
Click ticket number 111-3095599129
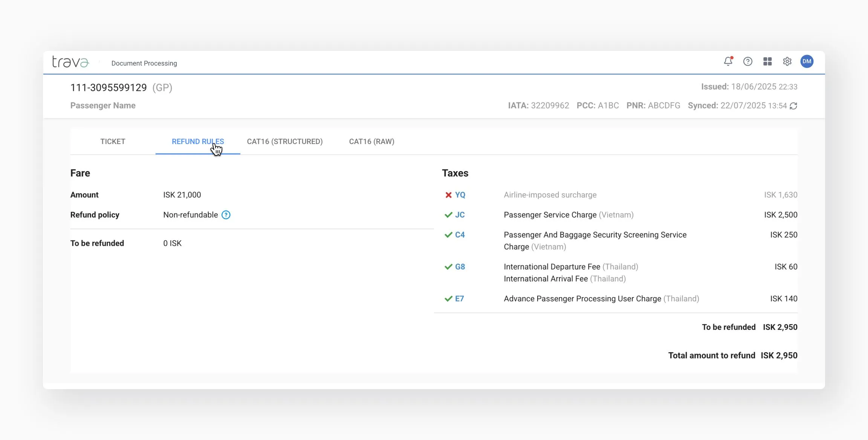point(108,87)
